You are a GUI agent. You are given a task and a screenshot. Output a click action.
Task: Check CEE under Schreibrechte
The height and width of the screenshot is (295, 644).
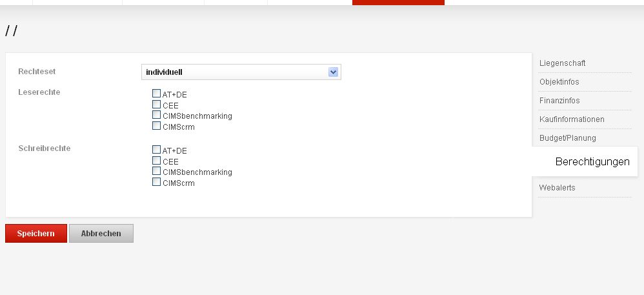click(156, 160)
